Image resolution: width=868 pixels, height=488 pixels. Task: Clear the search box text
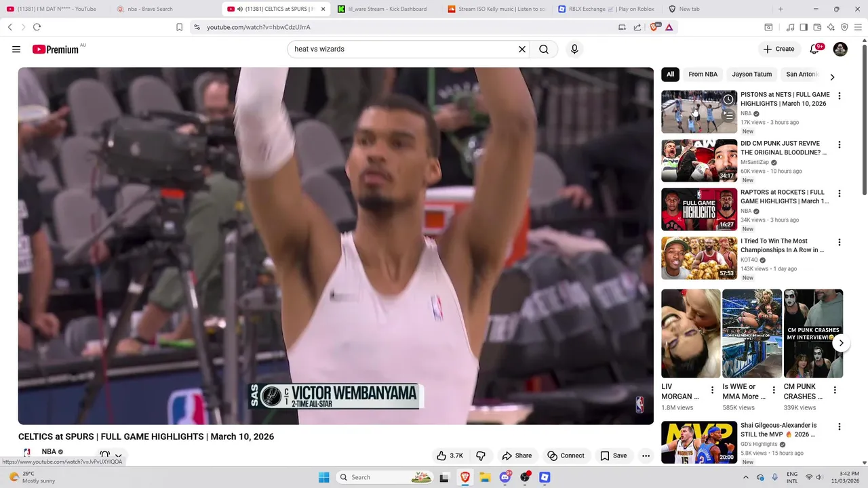(522, 49)
